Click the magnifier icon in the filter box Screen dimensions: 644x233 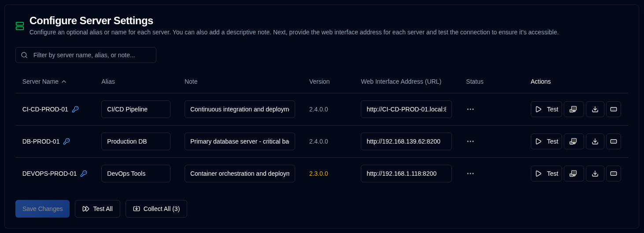[x=24, y=55]
